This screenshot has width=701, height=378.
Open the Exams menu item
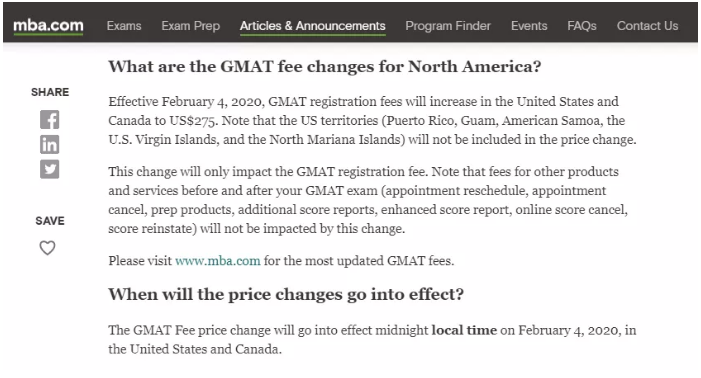coord(124,26)
